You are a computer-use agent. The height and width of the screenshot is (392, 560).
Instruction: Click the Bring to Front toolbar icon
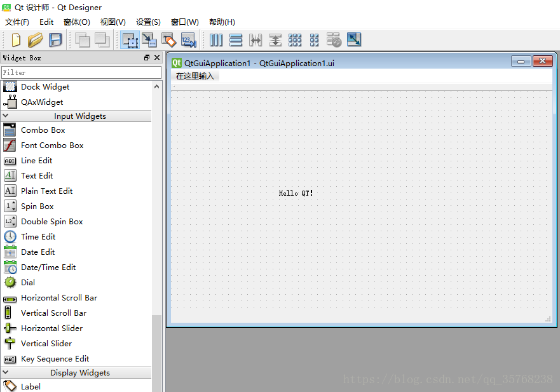(102, 40)
